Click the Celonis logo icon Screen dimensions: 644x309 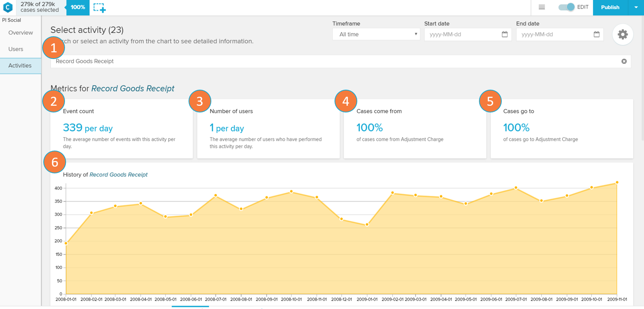(x=8, y=7)
